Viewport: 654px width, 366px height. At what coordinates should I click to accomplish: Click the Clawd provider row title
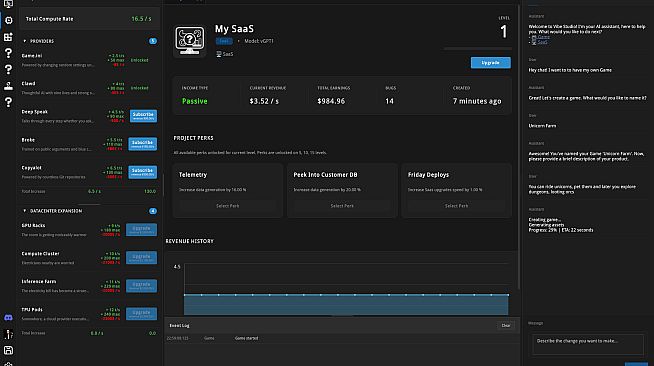(28, 84)
